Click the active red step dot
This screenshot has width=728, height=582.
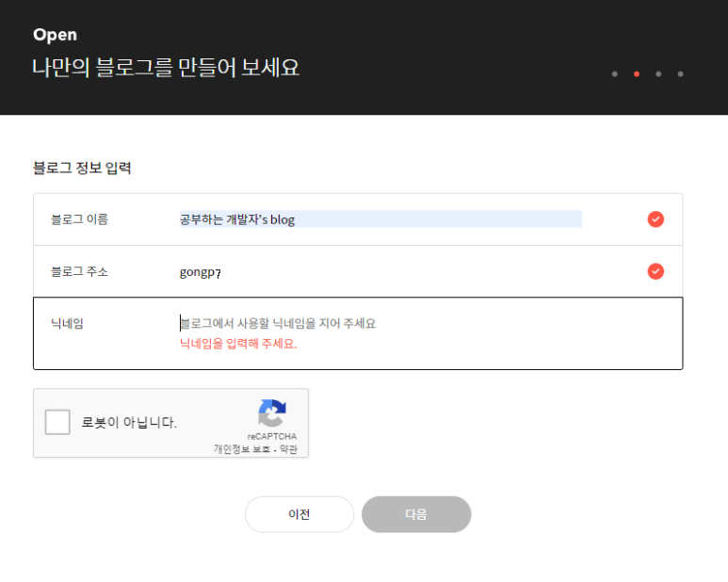point(637,73)
